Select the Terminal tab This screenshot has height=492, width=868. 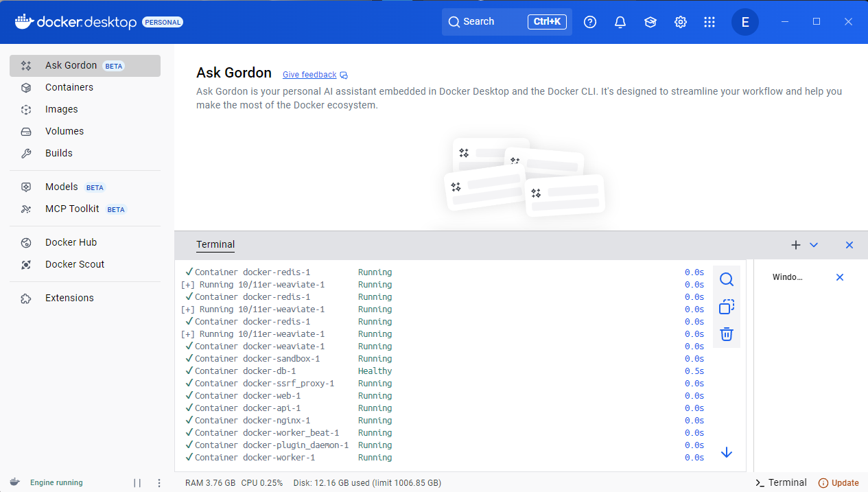tap(215, 245)
